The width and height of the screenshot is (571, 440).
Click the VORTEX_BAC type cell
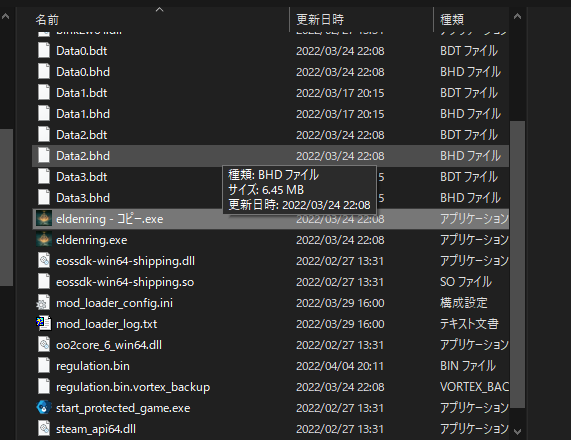(x=474, y=387)
